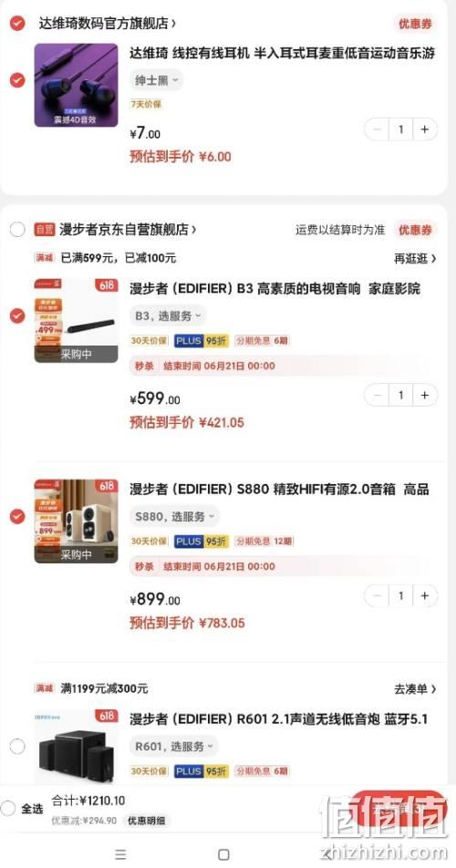
Task: Decrease quantity of EDIFIER B3 soundbar
Action: coord(378,396)
